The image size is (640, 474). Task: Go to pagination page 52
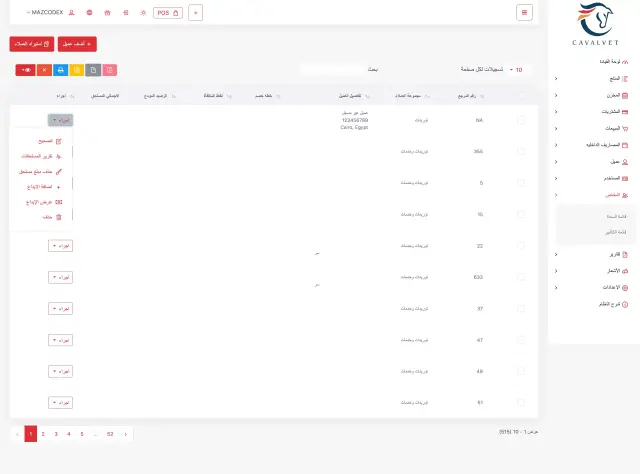110,434
